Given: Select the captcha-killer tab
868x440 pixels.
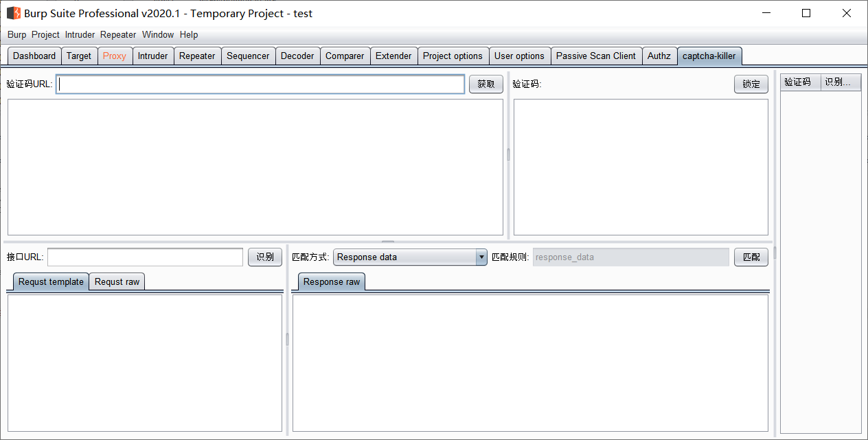Looking at the screenshot, I should (x=709, y=56).
